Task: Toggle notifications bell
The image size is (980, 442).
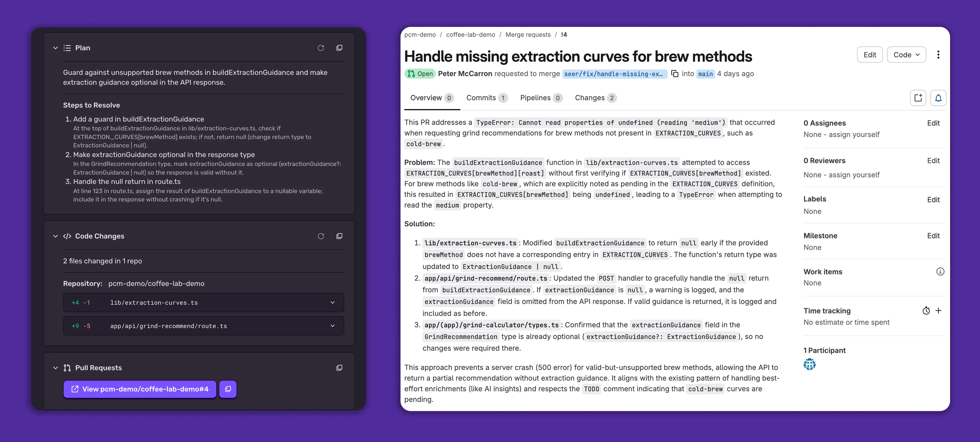Action: (938, 98)
